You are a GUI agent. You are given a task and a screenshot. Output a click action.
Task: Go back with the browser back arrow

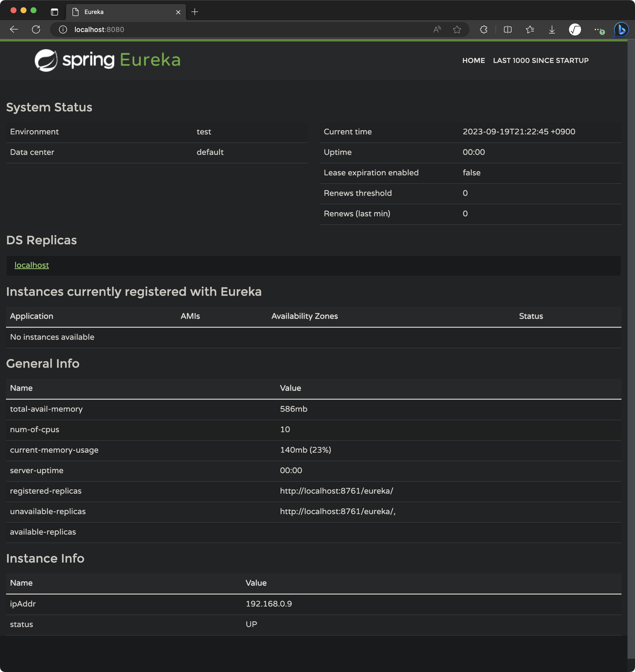(x=14, y=29)
